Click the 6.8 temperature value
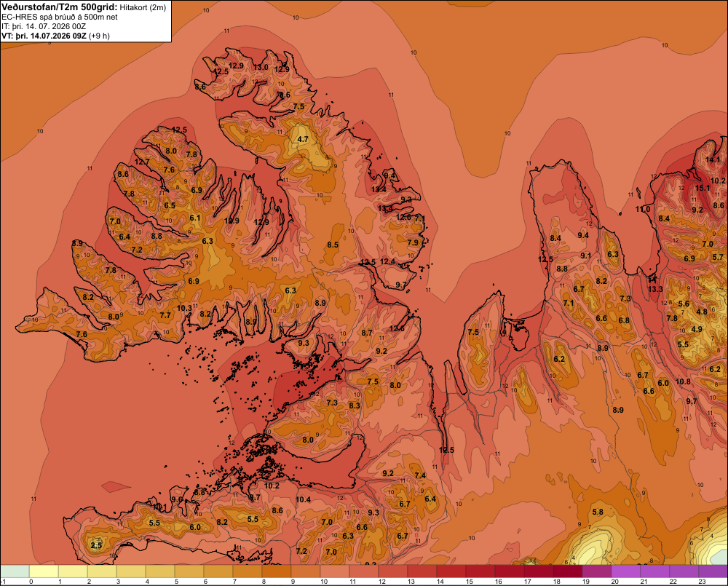The image size is (728, 586). [x=624, y=320]
